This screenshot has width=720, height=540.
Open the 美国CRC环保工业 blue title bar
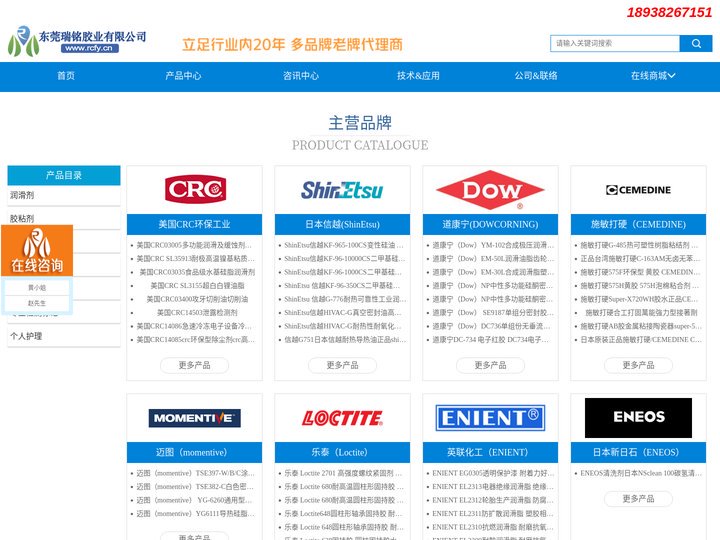pos(195,224)
